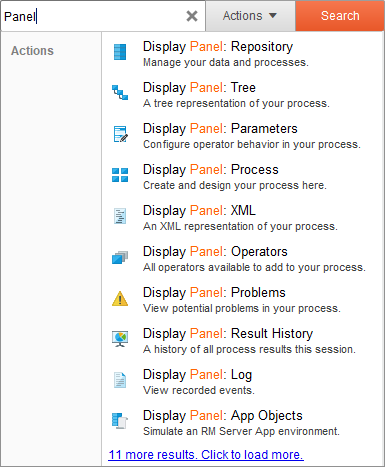Click the Parameters panel icon
The image size is (385, 467).
pos(120,134)
